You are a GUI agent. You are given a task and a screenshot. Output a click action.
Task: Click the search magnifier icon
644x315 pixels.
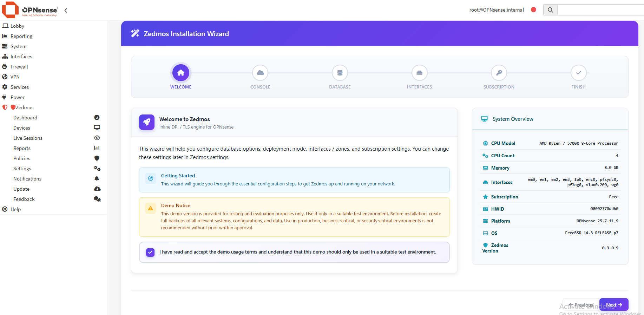point(550,10)
